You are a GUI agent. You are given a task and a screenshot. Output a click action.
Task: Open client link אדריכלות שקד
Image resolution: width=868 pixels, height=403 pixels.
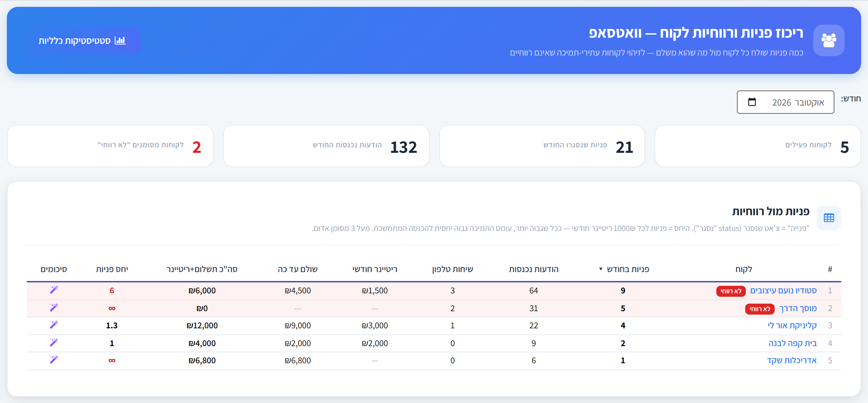coord(792,361)
